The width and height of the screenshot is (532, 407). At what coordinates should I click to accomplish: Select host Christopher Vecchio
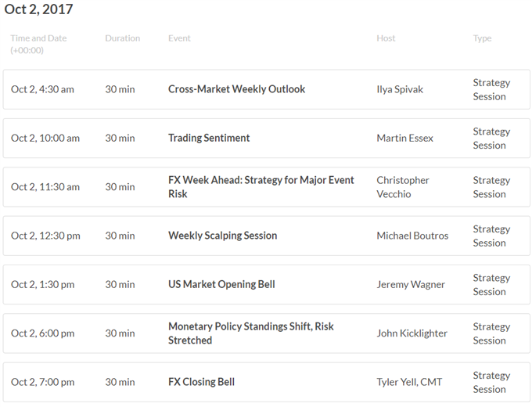click(x=403, y=187)
